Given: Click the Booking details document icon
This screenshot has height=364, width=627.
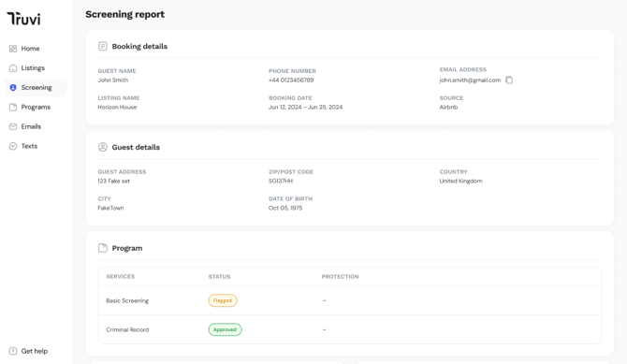Looking at the screenshot, I should coord(103,47).
